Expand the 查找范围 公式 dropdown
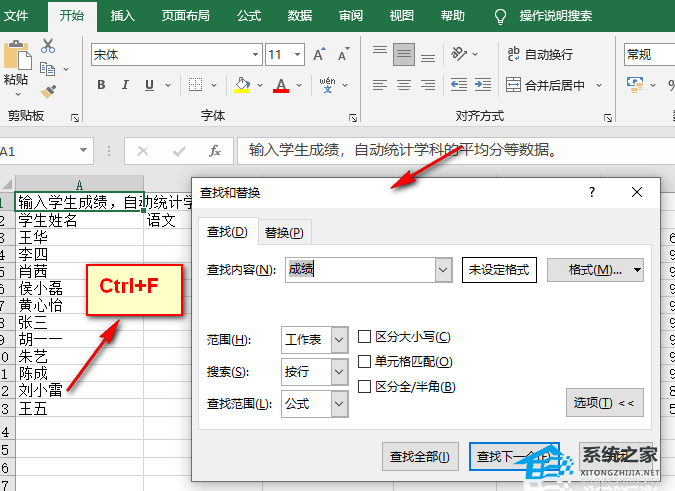 [x=339, y=404]
